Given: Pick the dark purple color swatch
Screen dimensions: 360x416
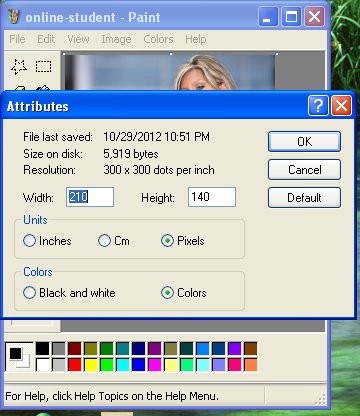Looking at the screenshot, I should [154, 349].
